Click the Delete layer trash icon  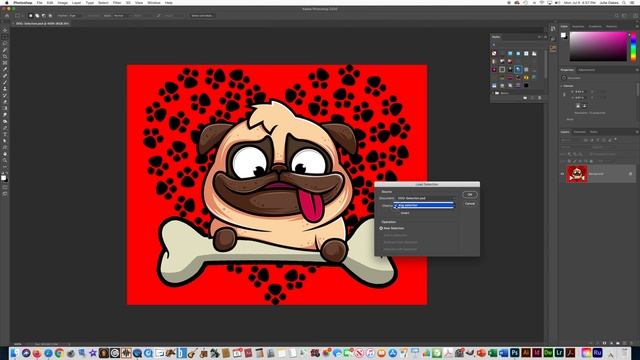pyautogui.click(x=631, y=343)
